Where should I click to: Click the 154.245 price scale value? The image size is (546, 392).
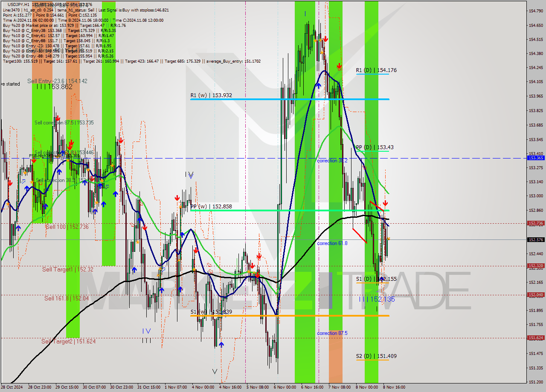(x=536, y=68)
